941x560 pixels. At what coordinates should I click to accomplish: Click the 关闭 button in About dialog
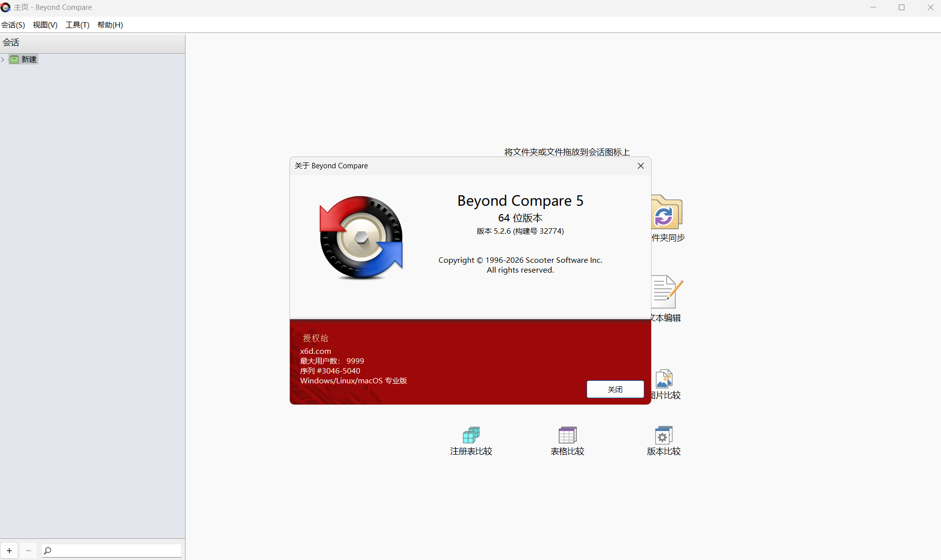coord(615,389)
